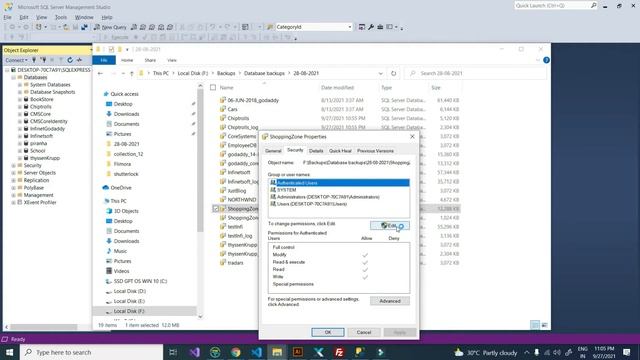The width and height of the screenshot is (640, 360).
Task: Select the NORTHWND file
Action: click(x=242, y=200)
